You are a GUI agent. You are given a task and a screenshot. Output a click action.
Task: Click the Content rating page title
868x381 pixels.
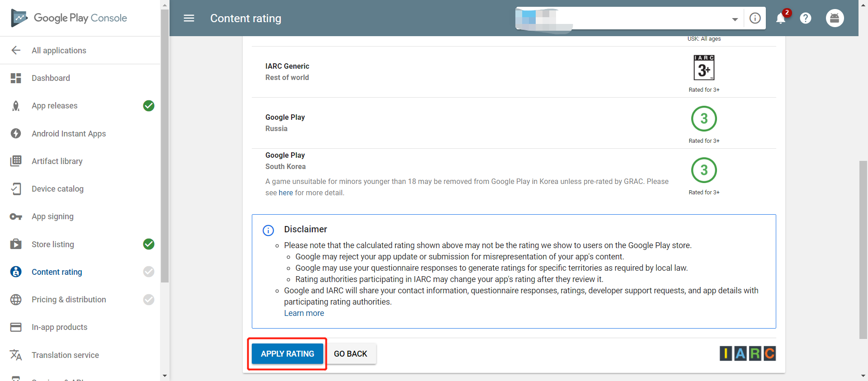(x=245, y=19)
